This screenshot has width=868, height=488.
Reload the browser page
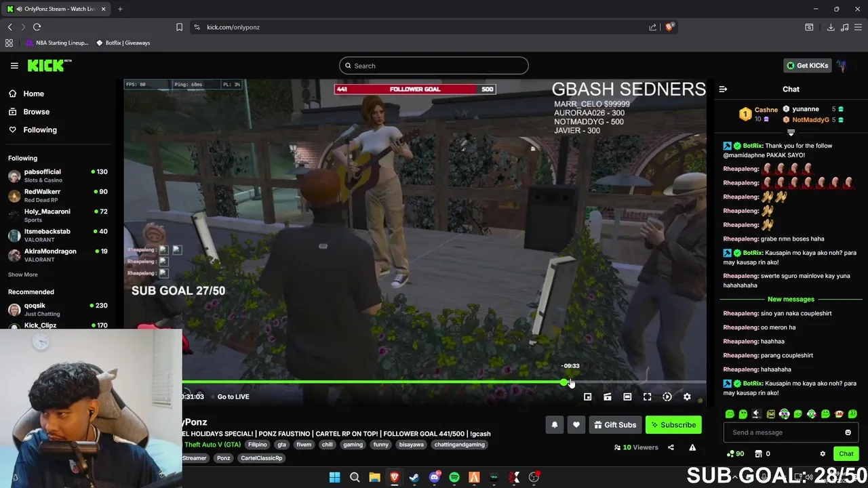(x=37, y=27)
